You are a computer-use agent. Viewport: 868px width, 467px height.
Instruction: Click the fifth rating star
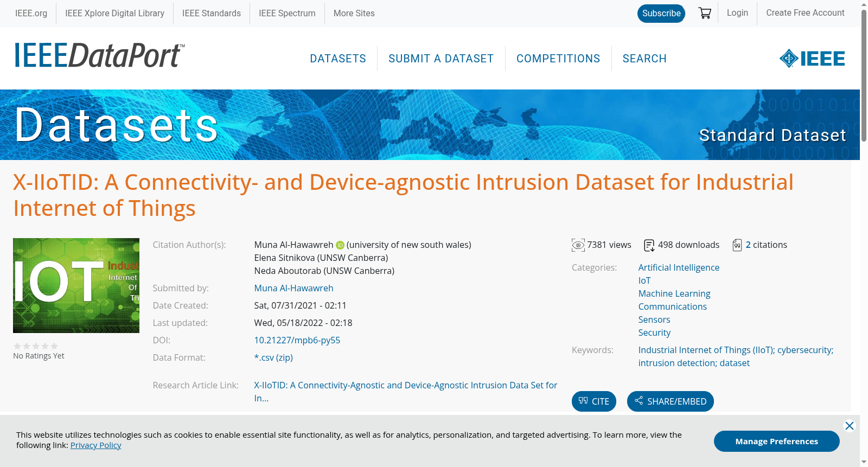tap(54, 346)
